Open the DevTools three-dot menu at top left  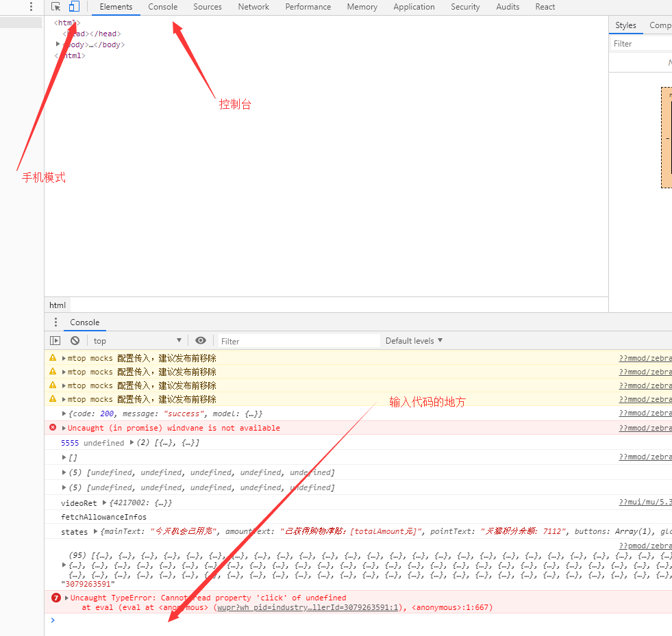31,7
